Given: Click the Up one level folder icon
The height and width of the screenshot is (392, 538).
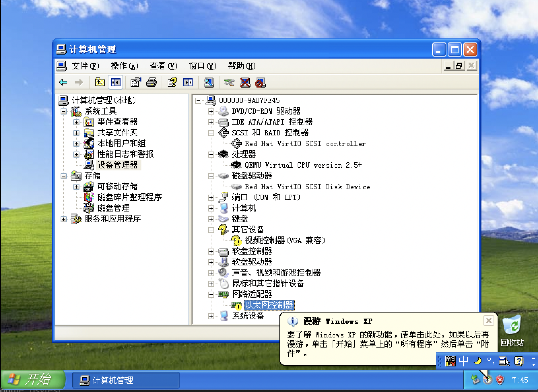Looking at the screenshot, I should (100, 82).
